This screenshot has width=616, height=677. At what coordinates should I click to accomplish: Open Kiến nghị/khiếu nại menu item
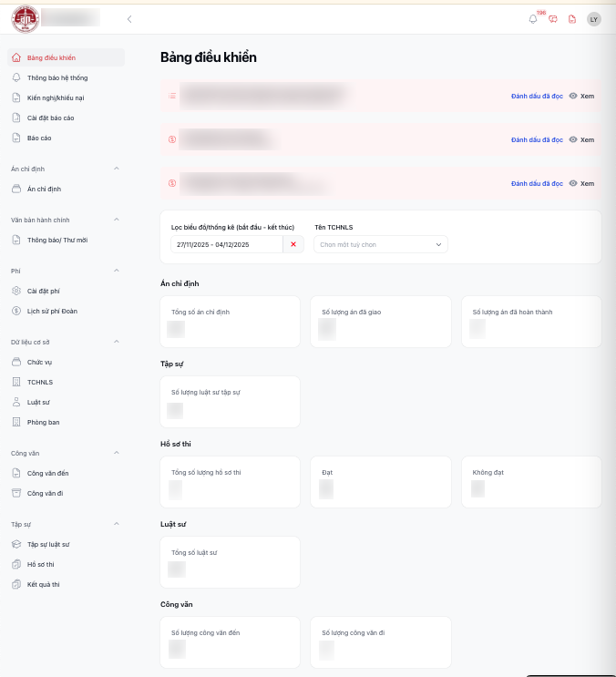pyautogui.click(x=56, y=97)
